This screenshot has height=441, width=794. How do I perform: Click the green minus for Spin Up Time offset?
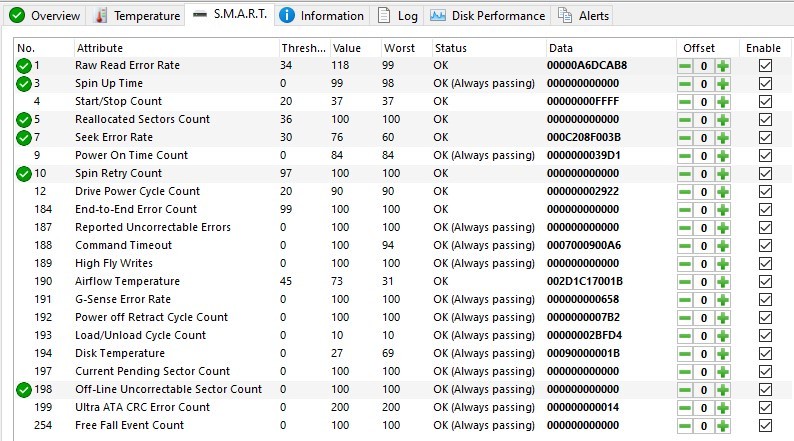[x=685, y=84]
